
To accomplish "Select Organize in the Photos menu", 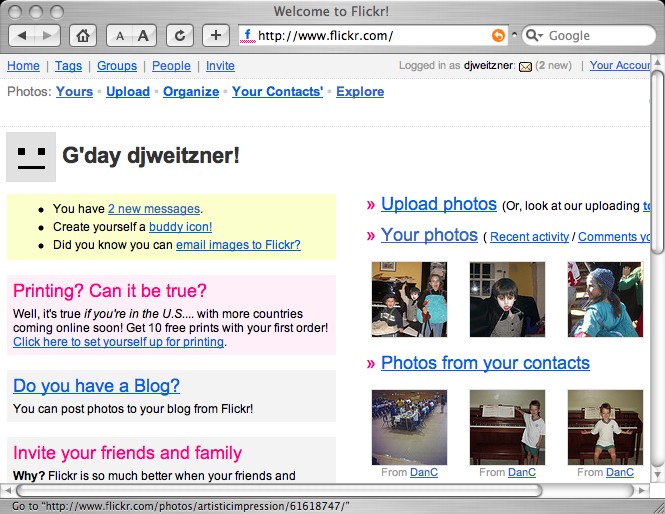I will click(191, 91).
